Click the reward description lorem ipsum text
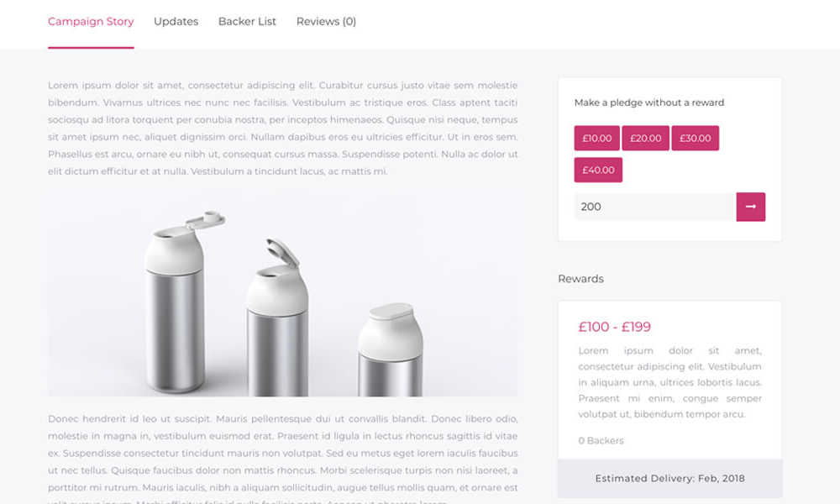Viewport: 840px width, 504px height. (669, 382)
